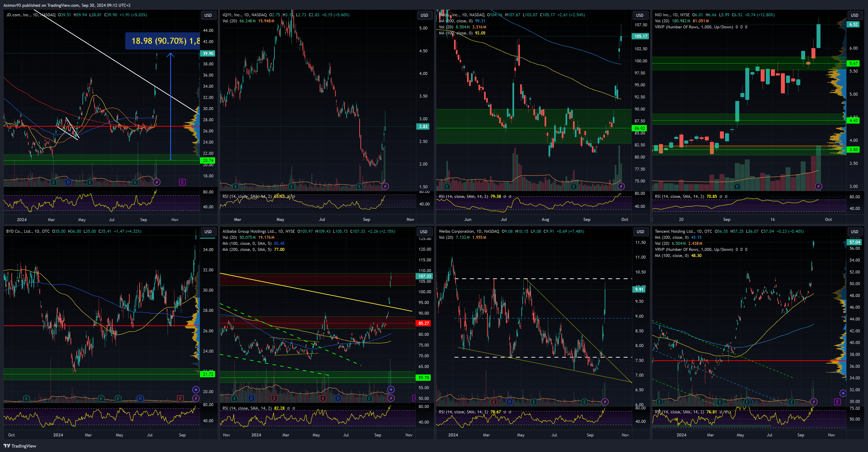Click iQIYI, Inc. symbol title in legend

point(232,15)
